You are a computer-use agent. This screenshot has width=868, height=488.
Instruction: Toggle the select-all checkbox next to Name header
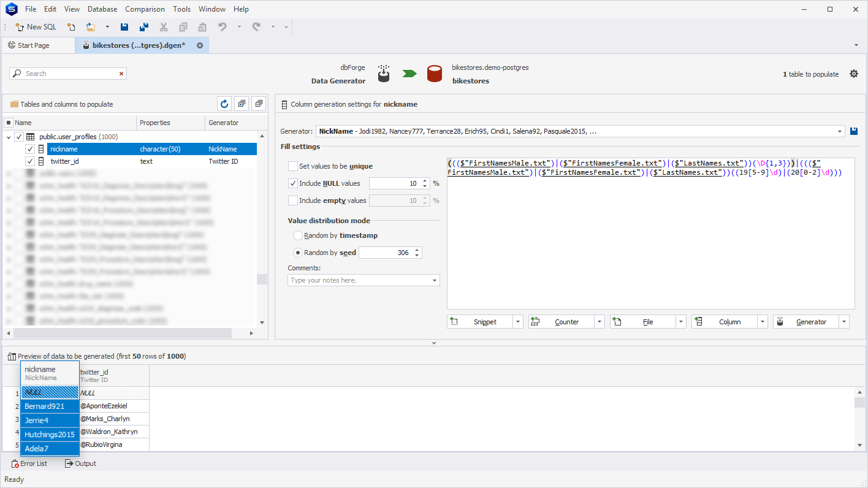[9, 123]
